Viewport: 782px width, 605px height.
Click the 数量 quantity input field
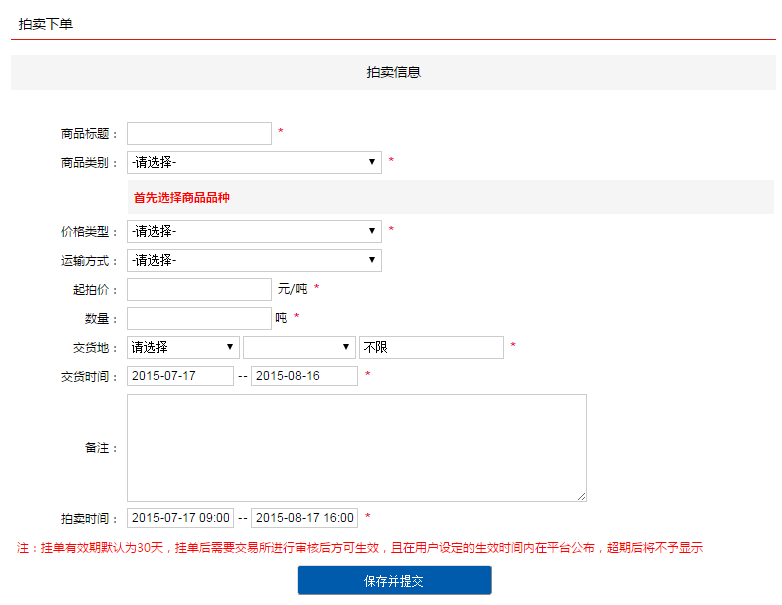(199, 318)
